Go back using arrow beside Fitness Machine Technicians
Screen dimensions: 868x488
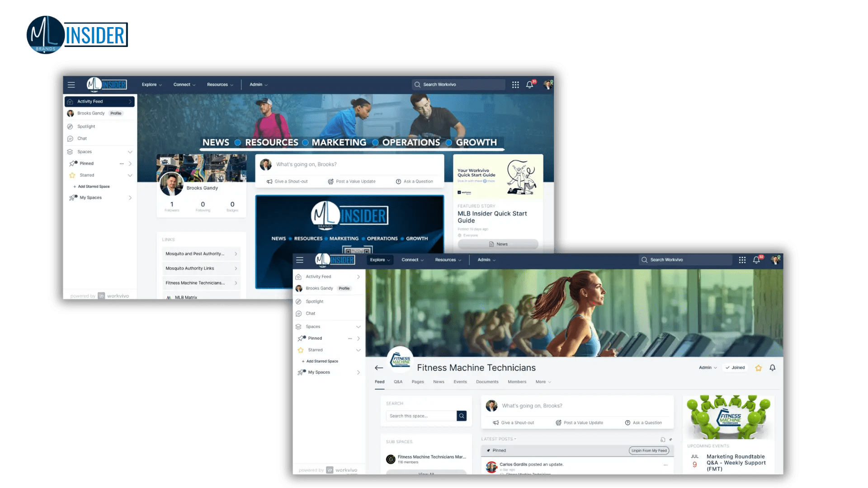(x=379, y=368)
